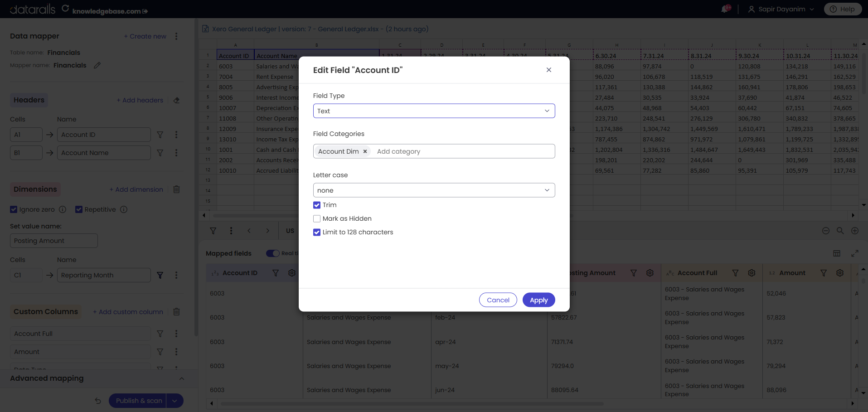Viewport: 868px width, 412px height.
Task: Open the search magnifier above mapped fields
Action: click(x=840, y=231)
